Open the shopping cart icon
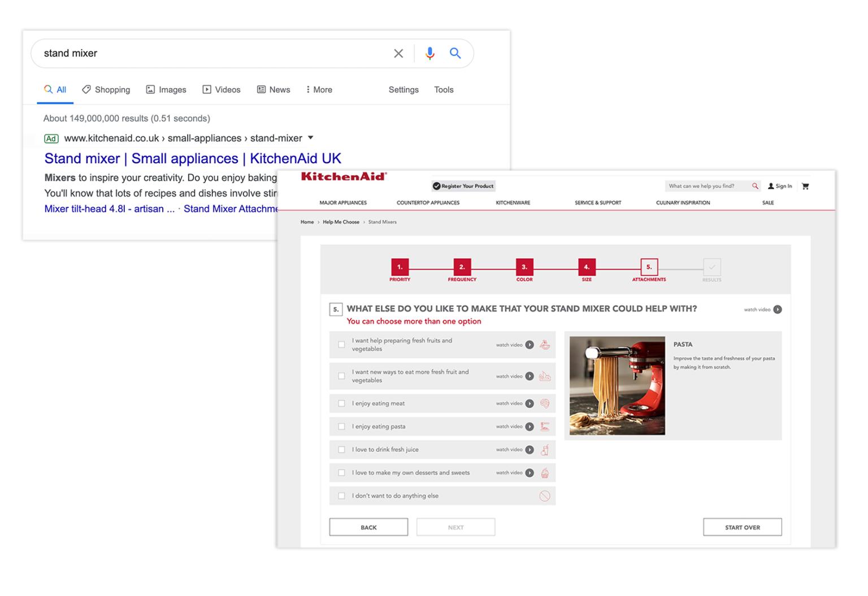Viewport: 868px width, 596px height. click(805, 186)
